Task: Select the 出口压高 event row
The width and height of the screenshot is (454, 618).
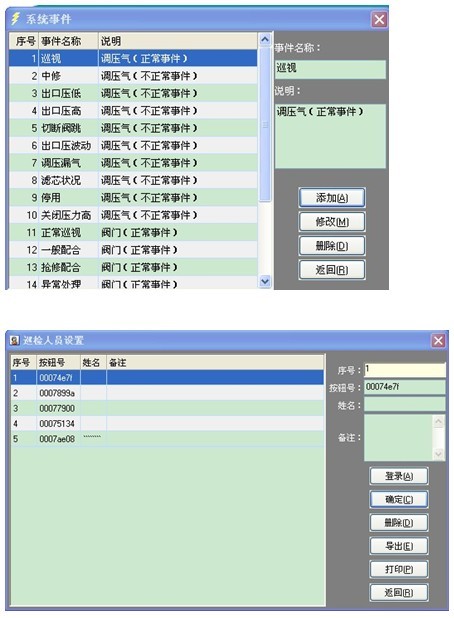Action: pyautogui.click(x=133, y=110)
